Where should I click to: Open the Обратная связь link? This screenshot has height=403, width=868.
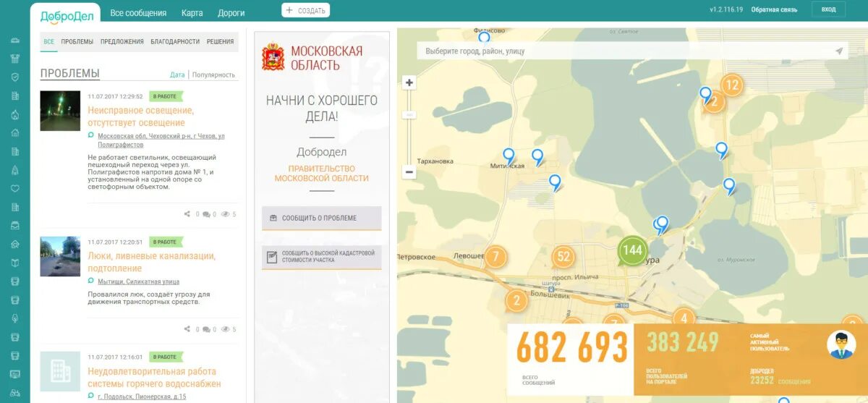(774, 10)
